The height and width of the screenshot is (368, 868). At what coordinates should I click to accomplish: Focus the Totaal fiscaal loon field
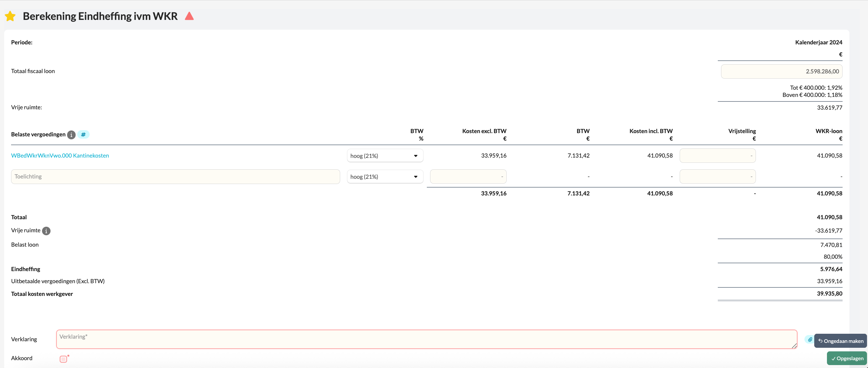tap(781, 71)
